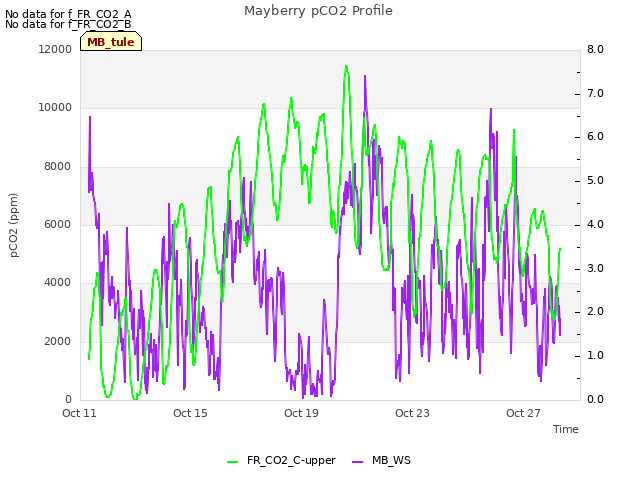Click the 12000 left axis value
The width and height of the screenshot is (640, 480).
click(55, 49)
